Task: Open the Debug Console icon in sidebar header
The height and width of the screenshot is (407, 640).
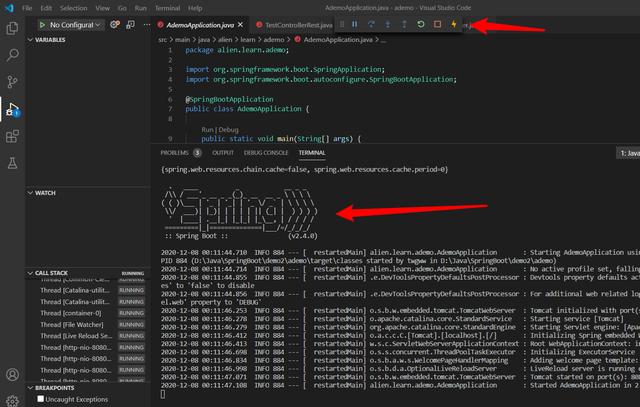Action: click(x=131, y=24)
